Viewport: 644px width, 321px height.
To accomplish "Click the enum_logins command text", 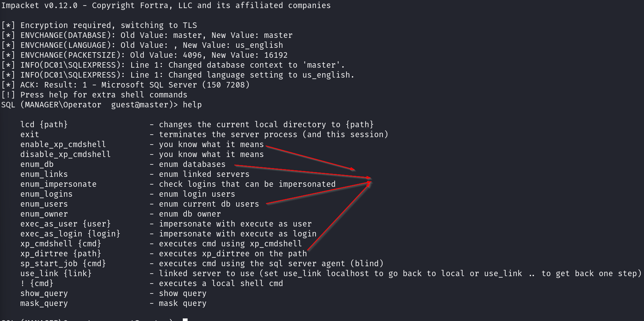I will pos(46,194).
